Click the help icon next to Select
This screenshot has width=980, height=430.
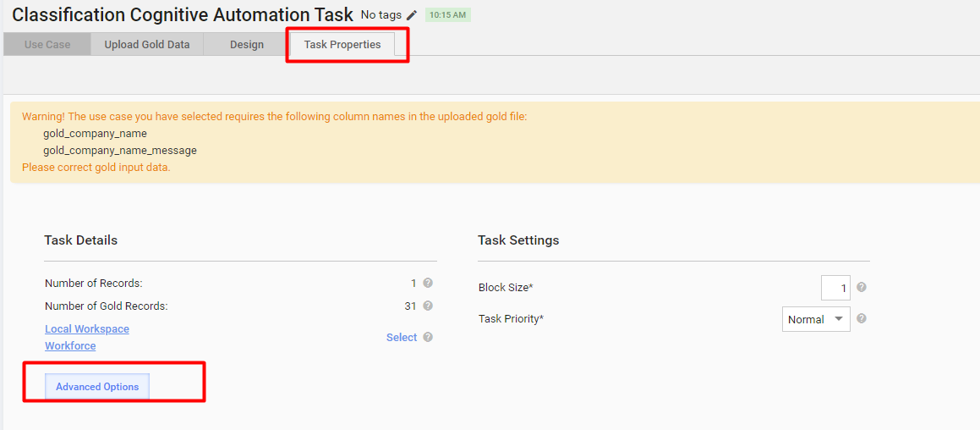click(428, 337)
